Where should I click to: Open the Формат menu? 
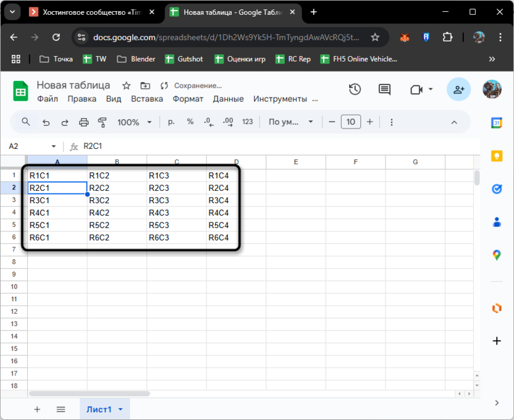coord(188,99)
